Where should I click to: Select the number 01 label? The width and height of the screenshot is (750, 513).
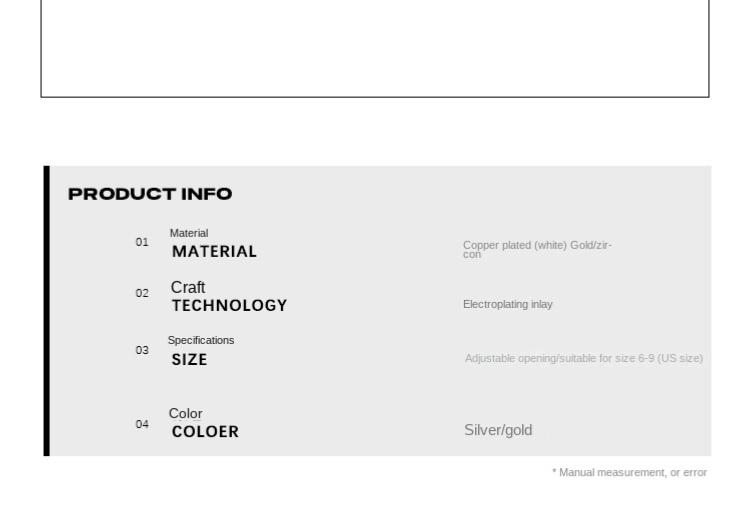142,242
